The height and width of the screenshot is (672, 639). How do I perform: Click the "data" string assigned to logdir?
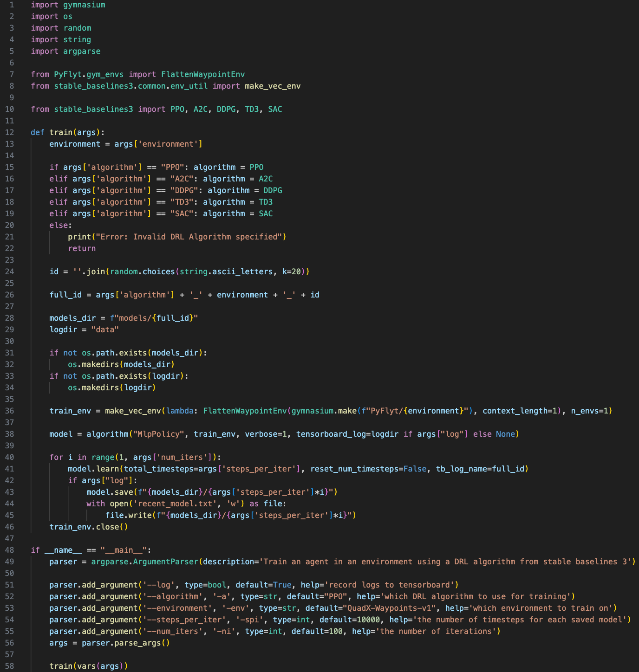[x=105, y=330]
